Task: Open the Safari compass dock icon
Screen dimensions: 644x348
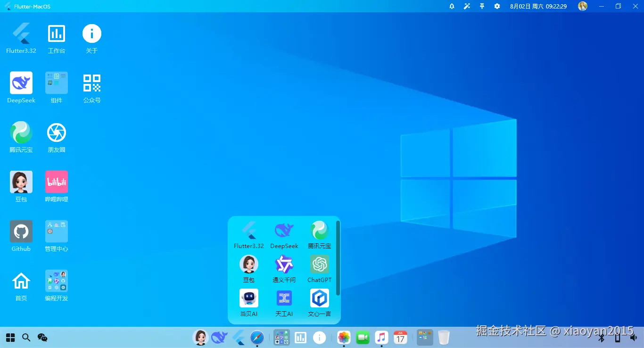Action: (x=257, y=337)
